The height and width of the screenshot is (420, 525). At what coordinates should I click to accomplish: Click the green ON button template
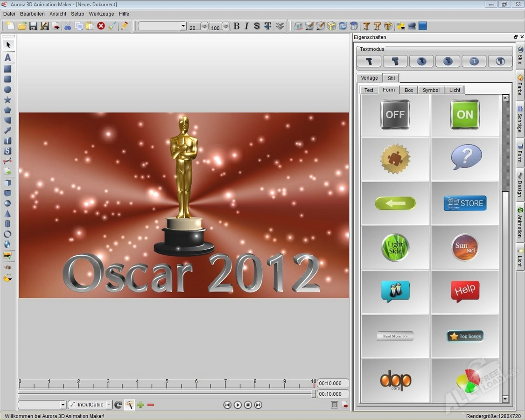pyautogui.click(x=464, y=114)
